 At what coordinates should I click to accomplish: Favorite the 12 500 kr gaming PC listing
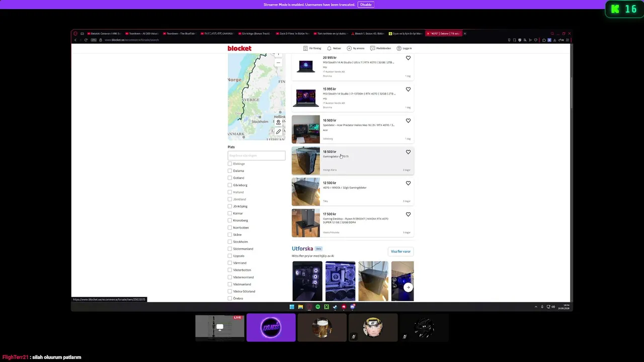408,183
